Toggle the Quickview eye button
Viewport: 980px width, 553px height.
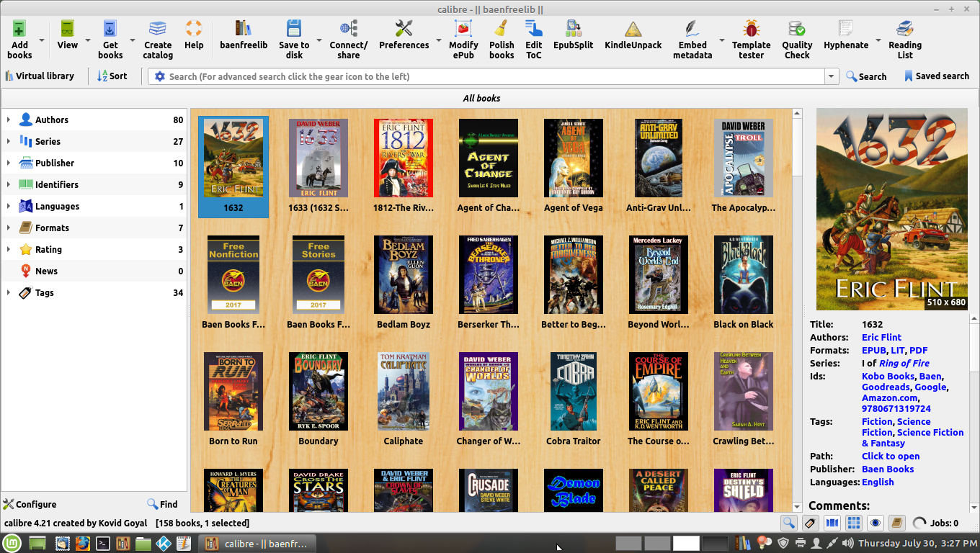tap(876, 523)
